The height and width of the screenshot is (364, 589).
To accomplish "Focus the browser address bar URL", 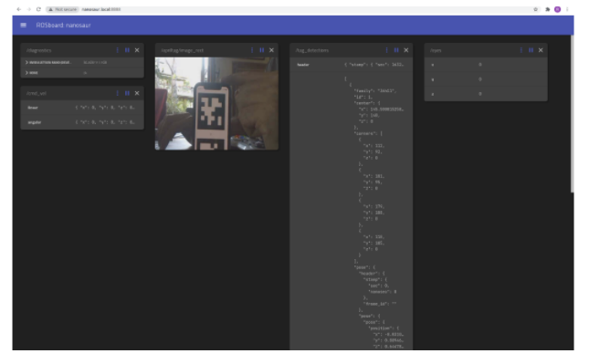I will (101, 9).
